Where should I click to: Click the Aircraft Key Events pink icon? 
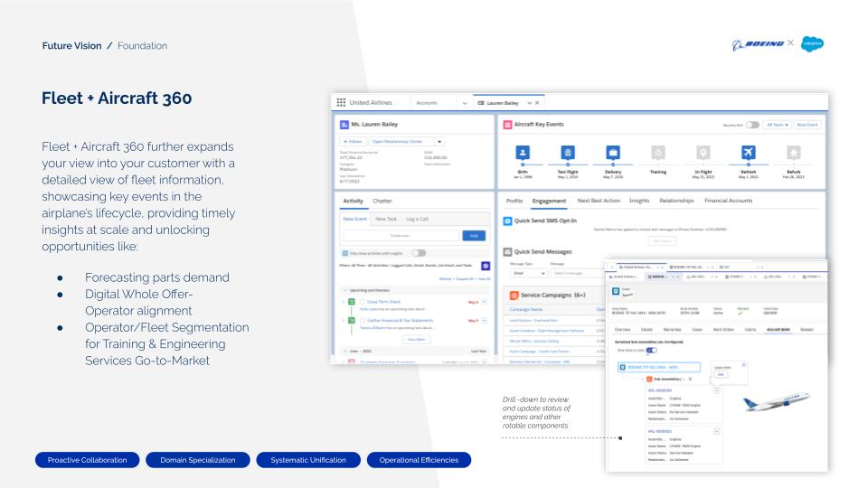pos(507,125)
